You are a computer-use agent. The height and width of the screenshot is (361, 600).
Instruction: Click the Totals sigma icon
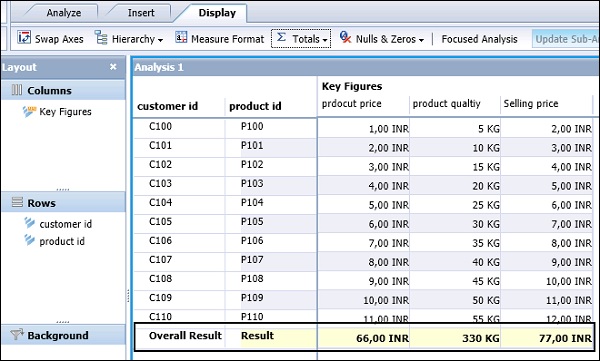click(281, 37)
